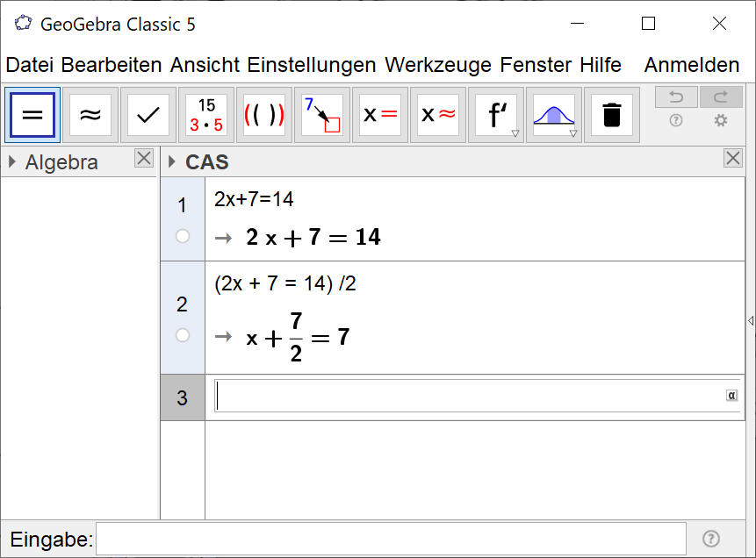Expand the CAS panel header triangle
This screenshot has width=756, height=558.
coord(172,162)
